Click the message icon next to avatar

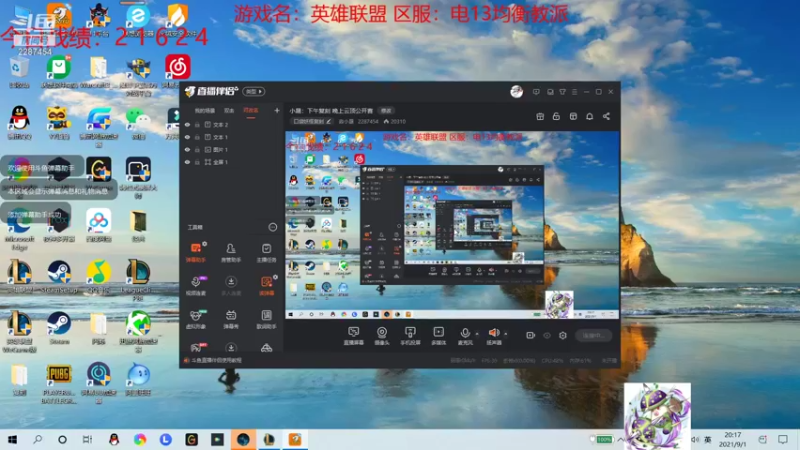pos(536,92)
